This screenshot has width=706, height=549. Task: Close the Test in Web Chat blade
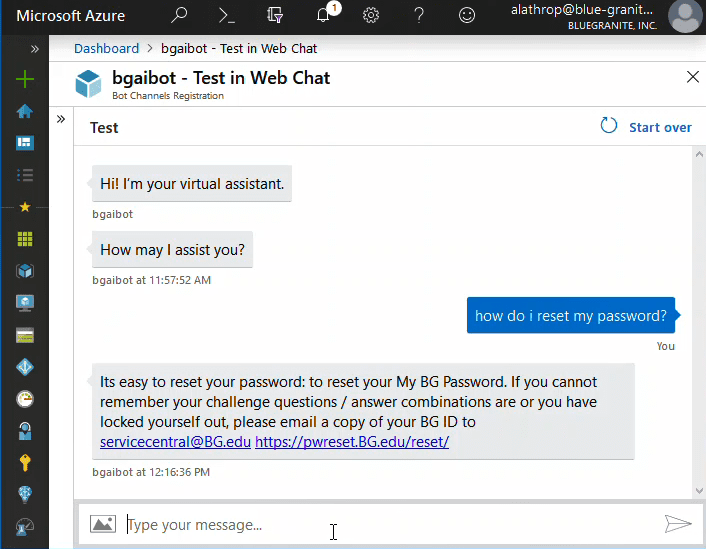692,77
